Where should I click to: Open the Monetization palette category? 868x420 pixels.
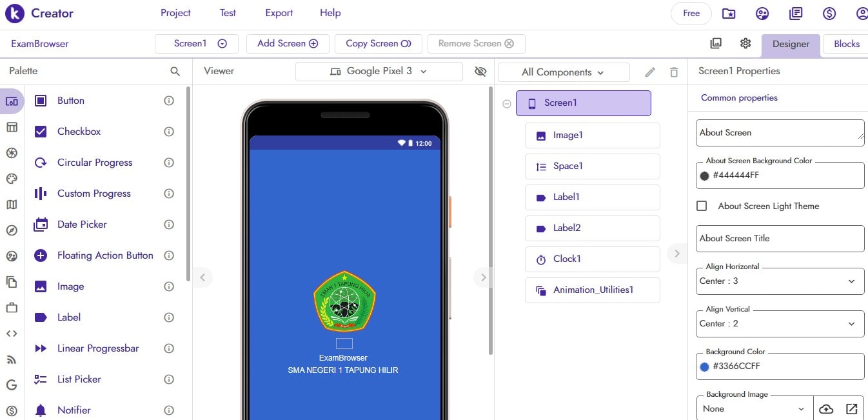(11, 411)
